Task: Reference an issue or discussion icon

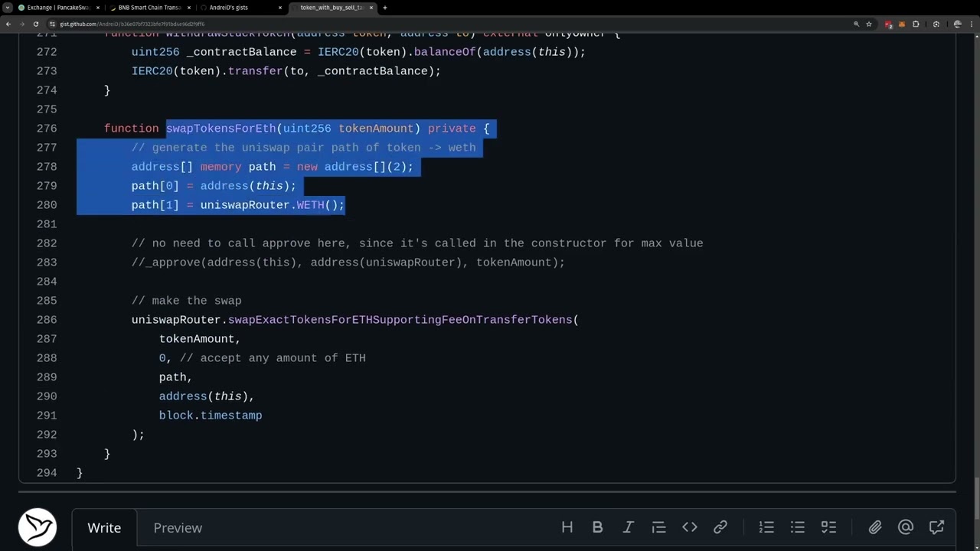Action: [x=936, y=527]
